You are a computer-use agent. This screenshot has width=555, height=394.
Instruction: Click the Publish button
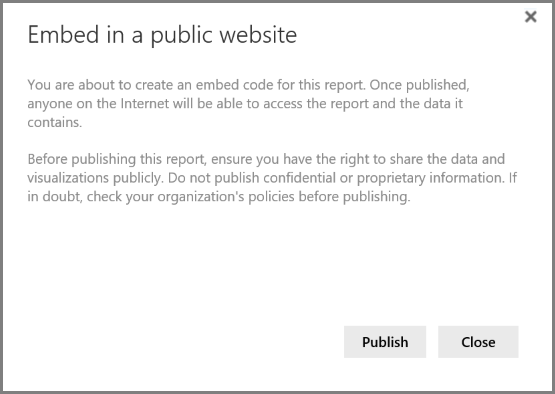[385, 342]
